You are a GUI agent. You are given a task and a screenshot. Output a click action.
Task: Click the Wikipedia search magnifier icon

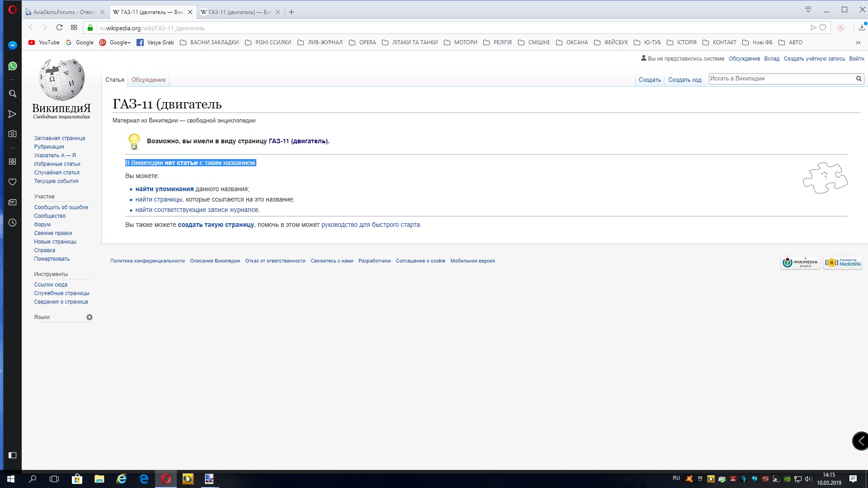click(x=859, y=79)
